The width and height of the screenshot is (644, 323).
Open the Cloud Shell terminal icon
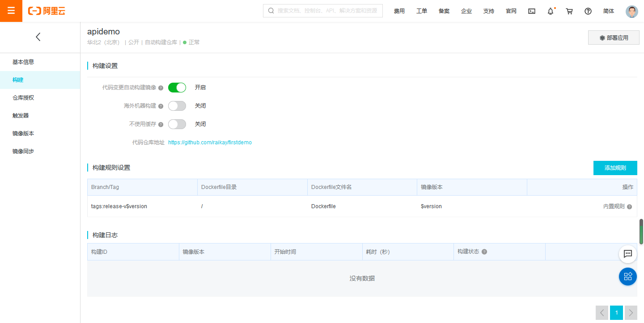pyautogui.click(x=532, y=11)
